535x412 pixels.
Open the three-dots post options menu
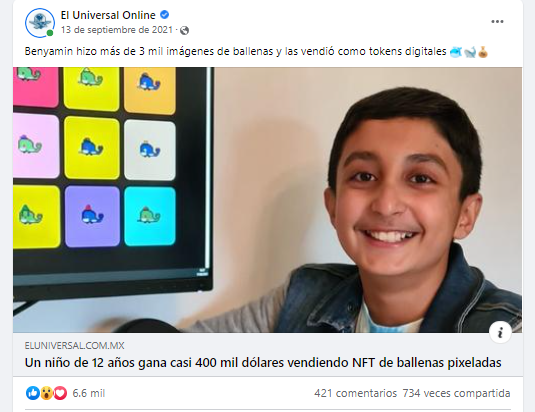tap(497, 21)
